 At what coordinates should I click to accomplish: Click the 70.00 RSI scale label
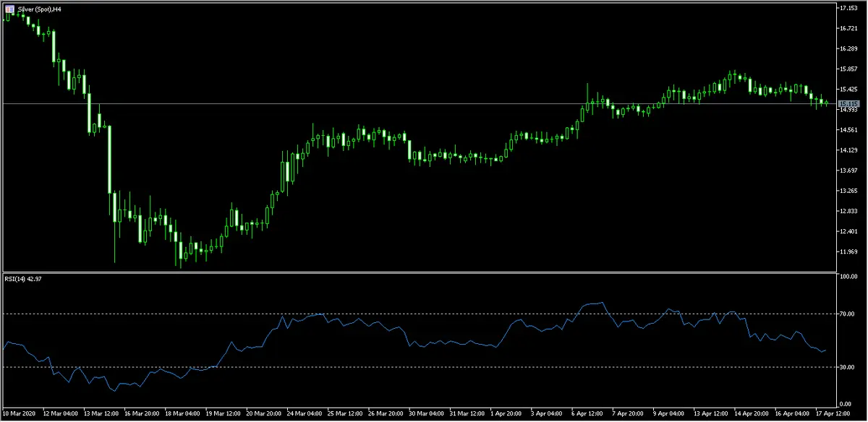tap(848, 314)
